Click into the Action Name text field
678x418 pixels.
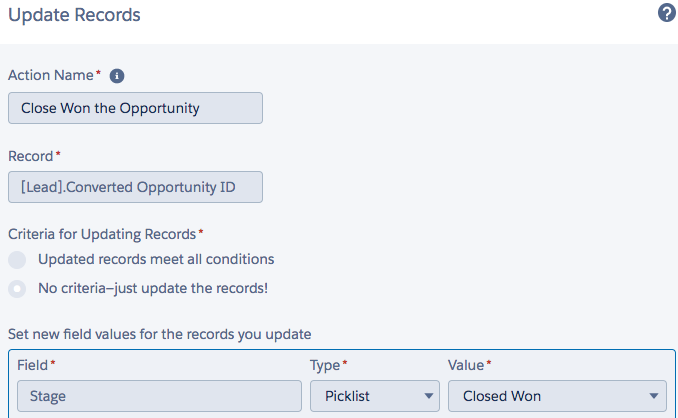135,108
